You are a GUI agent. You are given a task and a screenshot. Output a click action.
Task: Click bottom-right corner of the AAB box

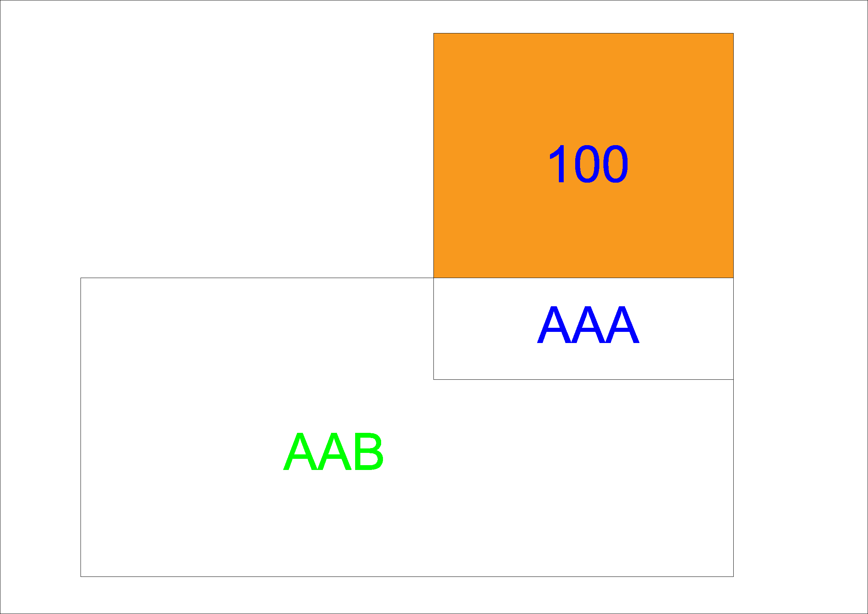[x=733, y=577]
